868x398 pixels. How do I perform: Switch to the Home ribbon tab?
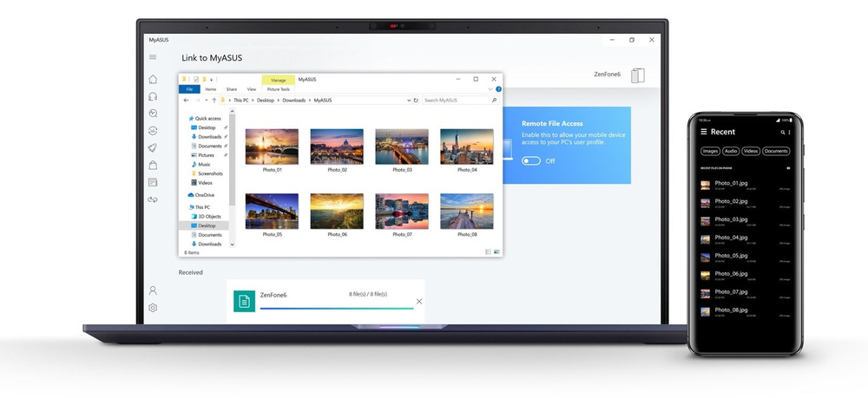[x=210, y=89]
